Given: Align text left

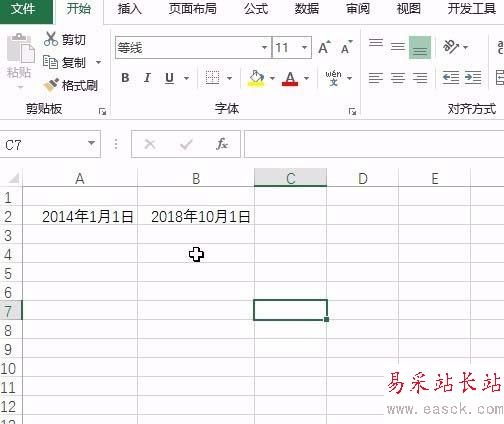Looking at the screenshot, I should coord(376,78).
